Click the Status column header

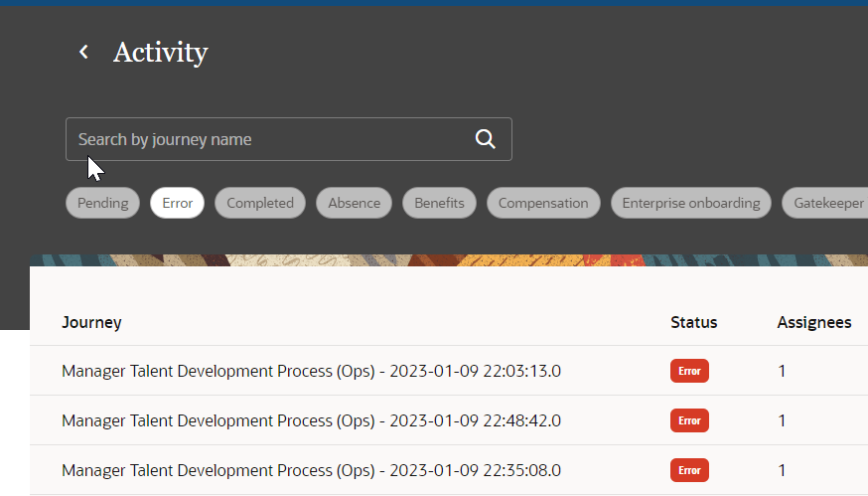point(693,322)
